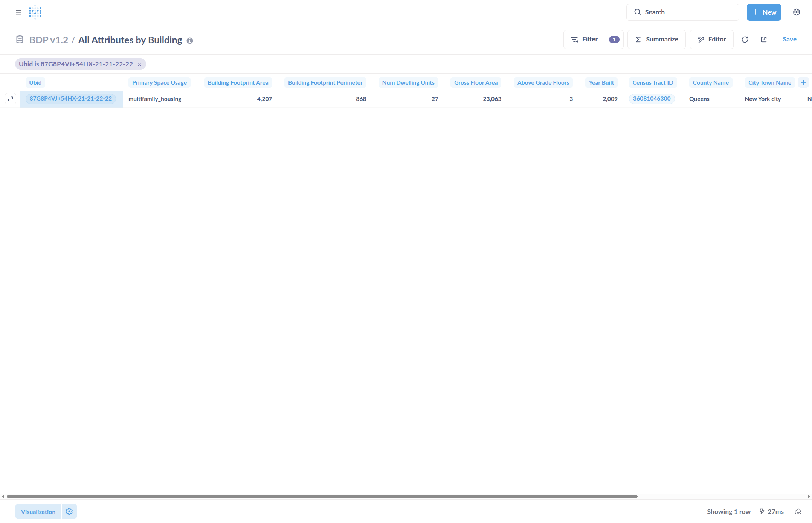Open the settings gear in top bar
Viewport: 812px width, 523px height.
click(796, 12)
